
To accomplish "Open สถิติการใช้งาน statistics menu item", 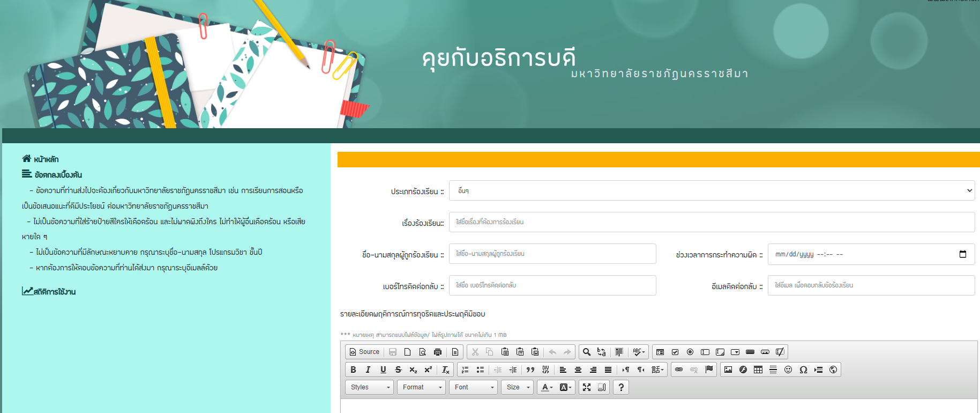I will pyautogui.click(x=54, y=292).
